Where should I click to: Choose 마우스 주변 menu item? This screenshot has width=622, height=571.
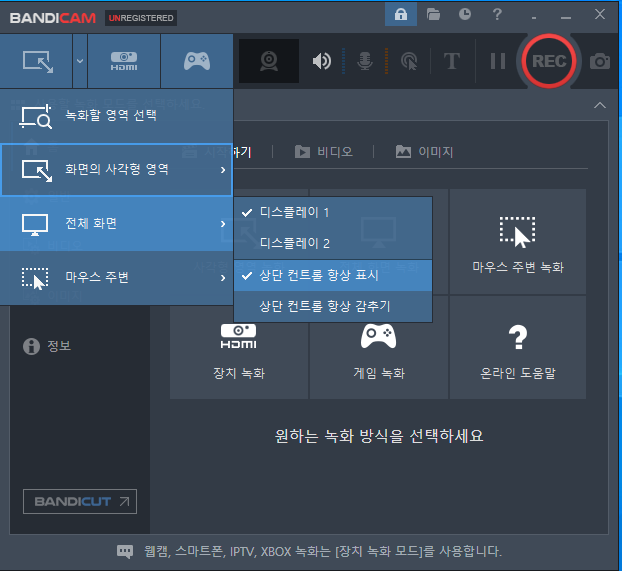[116, 277]
